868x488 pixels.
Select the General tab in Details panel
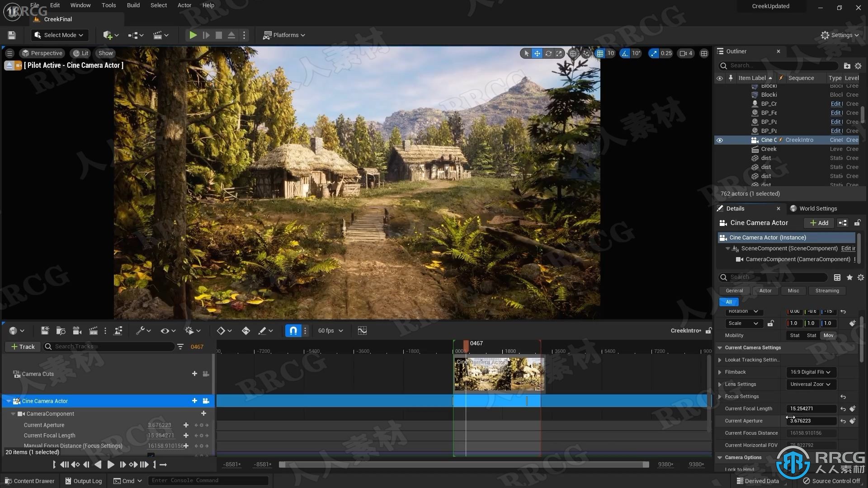[734, 290]
